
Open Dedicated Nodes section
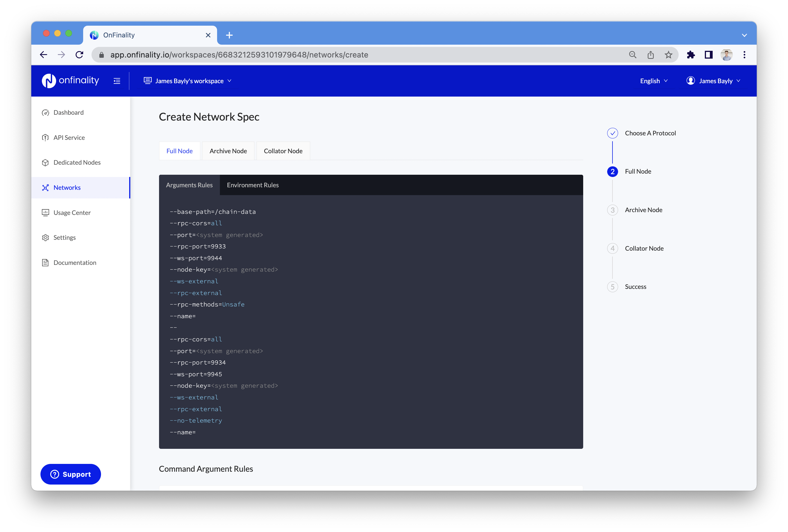pos(77,162)
